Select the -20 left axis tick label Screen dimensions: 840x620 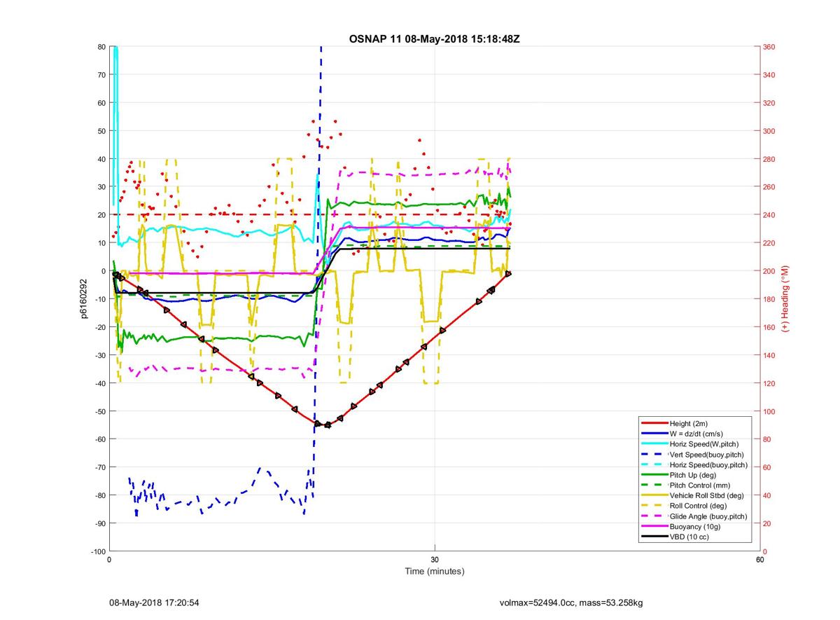click(x=100, y=327)
